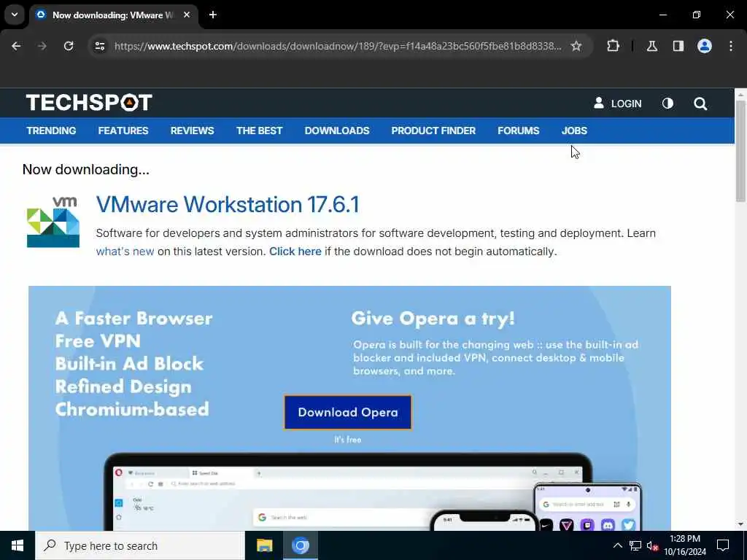Click the Download Opera button

click(348, 413)
